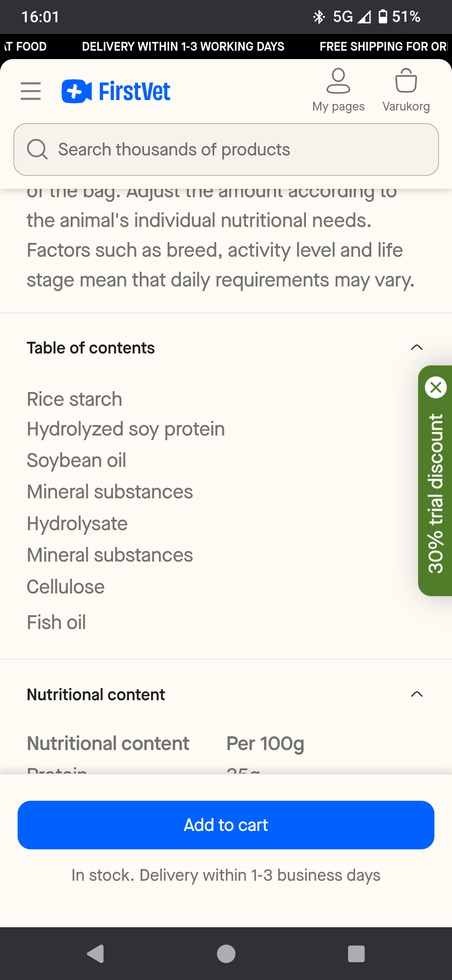
Task: Collapse the Nutritional content section
Action: tap(416, 694)
